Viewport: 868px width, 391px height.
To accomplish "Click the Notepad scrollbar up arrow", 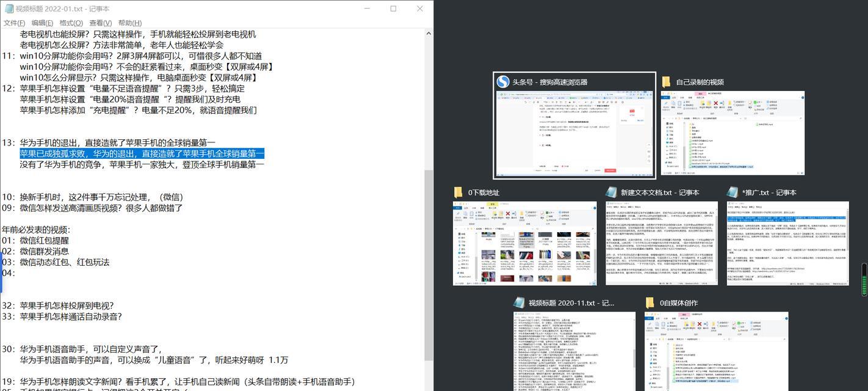I will (x=429, y=34).
